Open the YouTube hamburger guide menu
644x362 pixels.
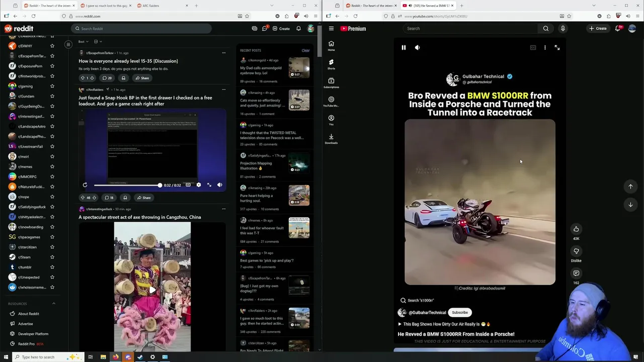(331, 29)
